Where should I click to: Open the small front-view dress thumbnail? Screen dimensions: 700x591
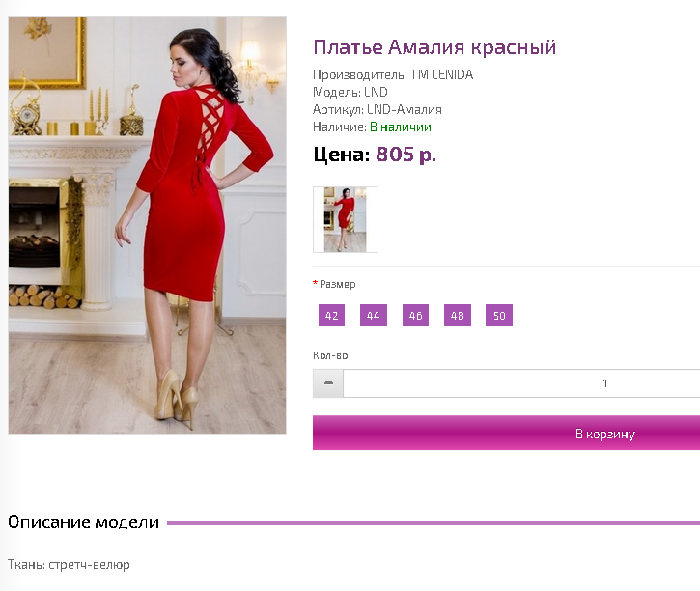pos(346,219)
